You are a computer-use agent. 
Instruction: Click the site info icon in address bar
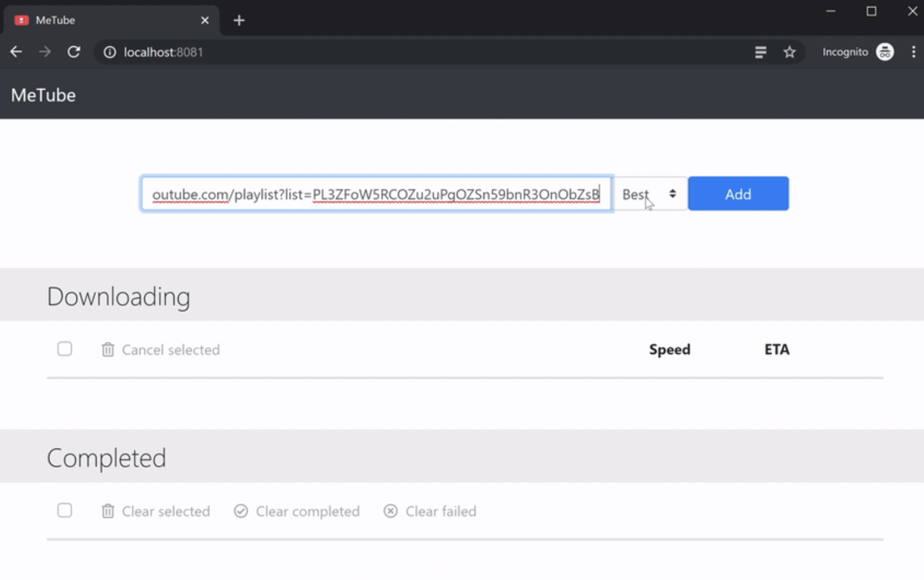109,52
